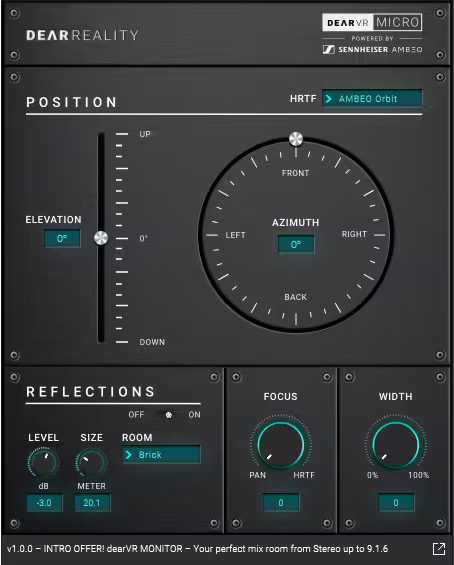The height and width of the screenshot is (565, 454).
Task: Click the Azimuth 0° value field
Action: 296,245
